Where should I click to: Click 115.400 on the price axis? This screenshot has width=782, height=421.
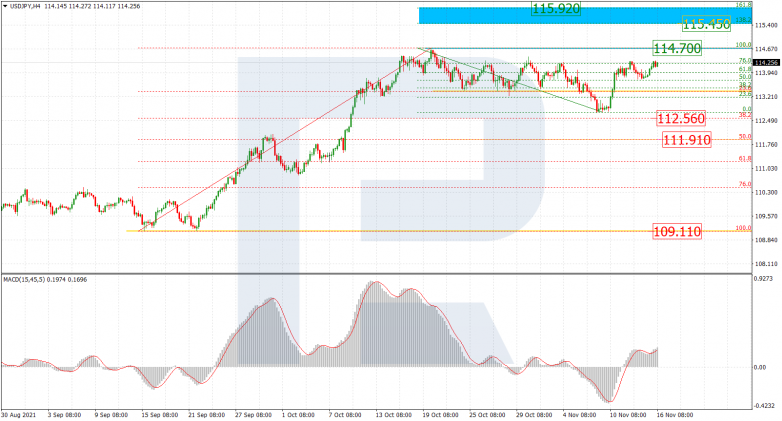pyautogui.click(x=767, y=25)
